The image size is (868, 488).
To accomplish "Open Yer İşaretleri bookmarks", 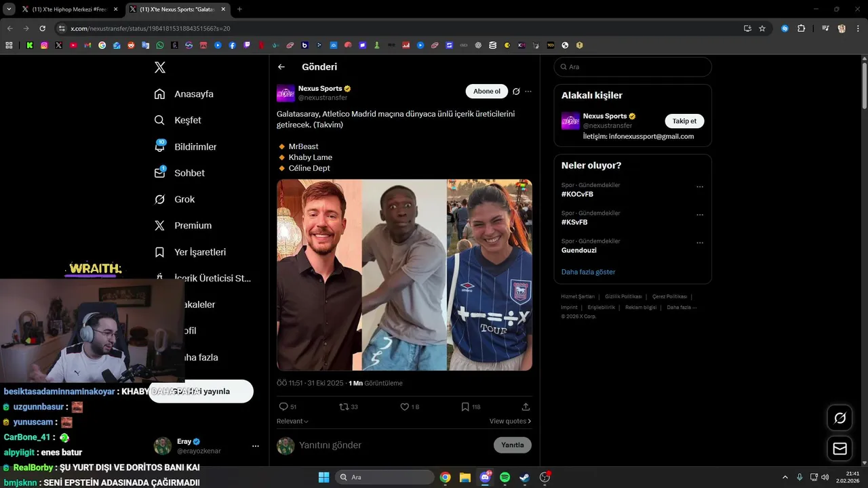I will [190, 252].
